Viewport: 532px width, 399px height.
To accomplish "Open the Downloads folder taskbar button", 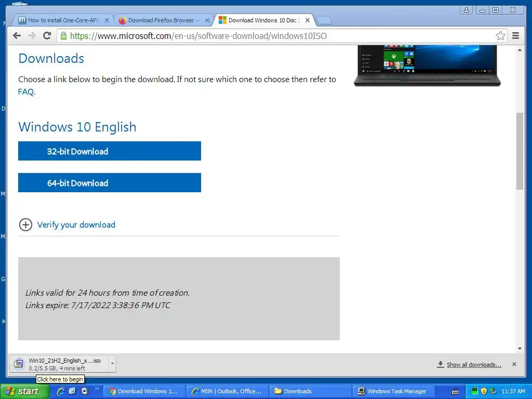I will pyautogui.click(x=310, y=391).
